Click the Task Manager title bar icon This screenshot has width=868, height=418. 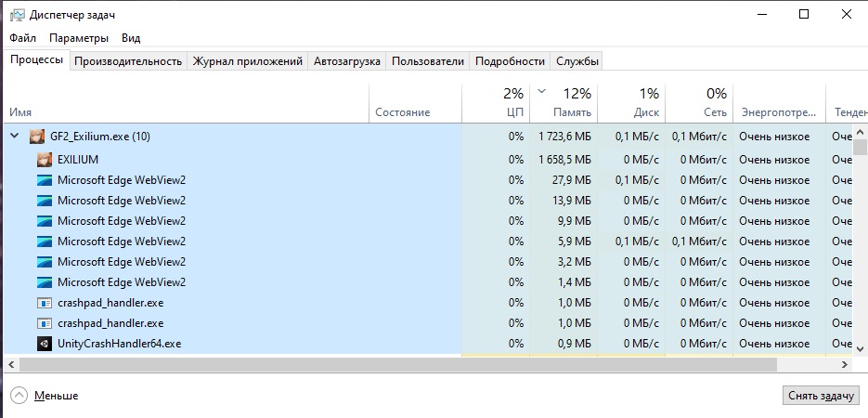(x=17, y=14)
